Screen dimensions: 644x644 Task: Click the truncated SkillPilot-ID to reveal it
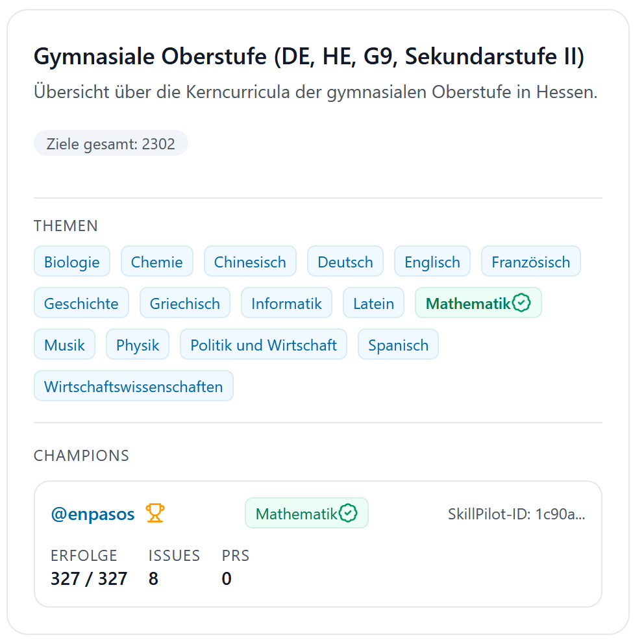(x=515, y=514)
